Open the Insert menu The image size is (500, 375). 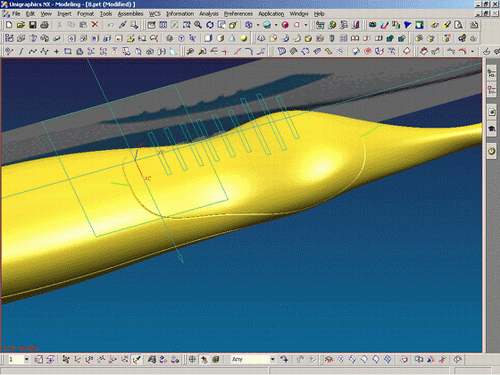click(x=64, y=14)
